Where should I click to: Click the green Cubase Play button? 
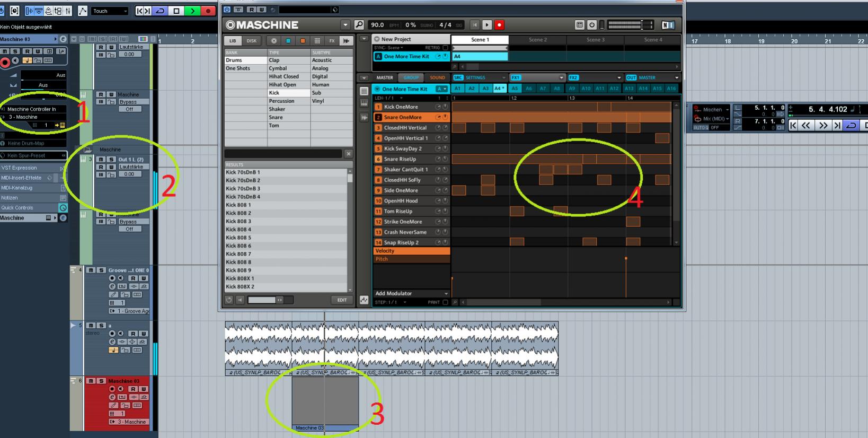pos(192,11)
